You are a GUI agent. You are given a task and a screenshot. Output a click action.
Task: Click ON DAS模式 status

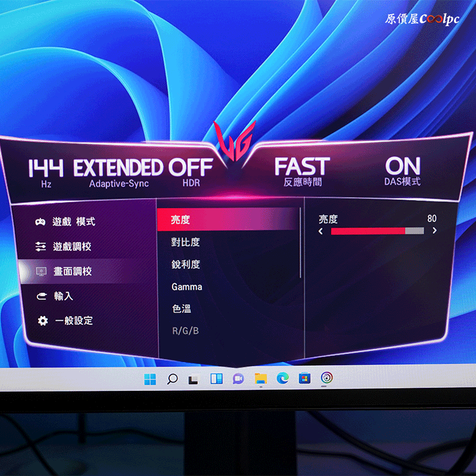click(403, 171)
